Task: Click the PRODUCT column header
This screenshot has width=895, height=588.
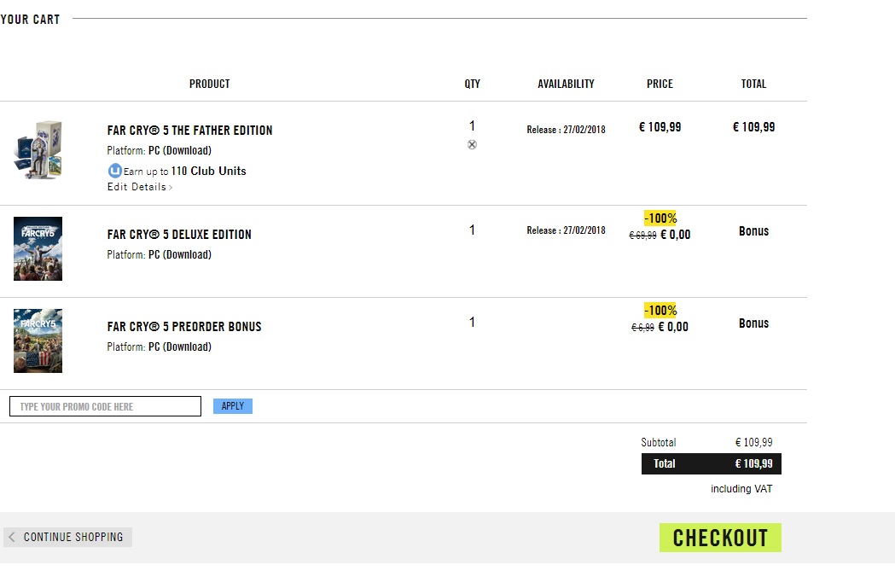Action: (x=209, y=84)
